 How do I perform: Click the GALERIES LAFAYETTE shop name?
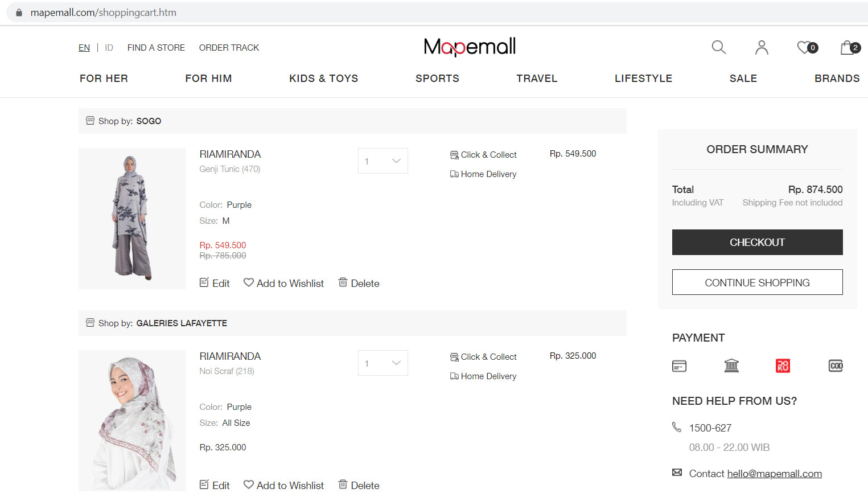point(182,323)
